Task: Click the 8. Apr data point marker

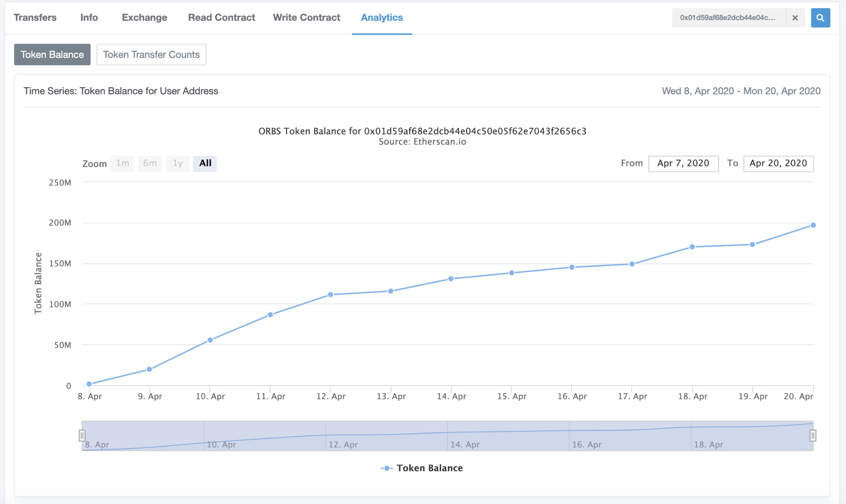Action: pos(89,384)
